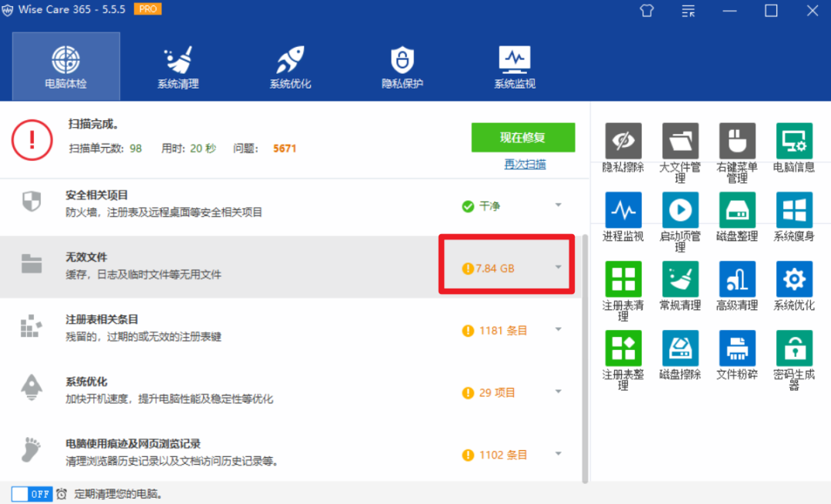Viewport: 831px width, 504px height.
Task: Click the 注册表相关条目 row title
Action: pos(102,319)
